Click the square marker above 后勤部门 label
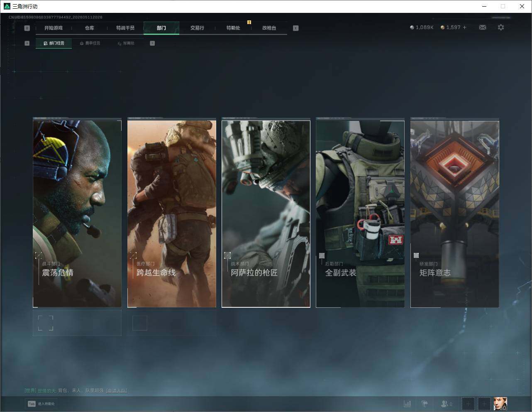This screenshot has height=412, width=532. tap(322, 255)
